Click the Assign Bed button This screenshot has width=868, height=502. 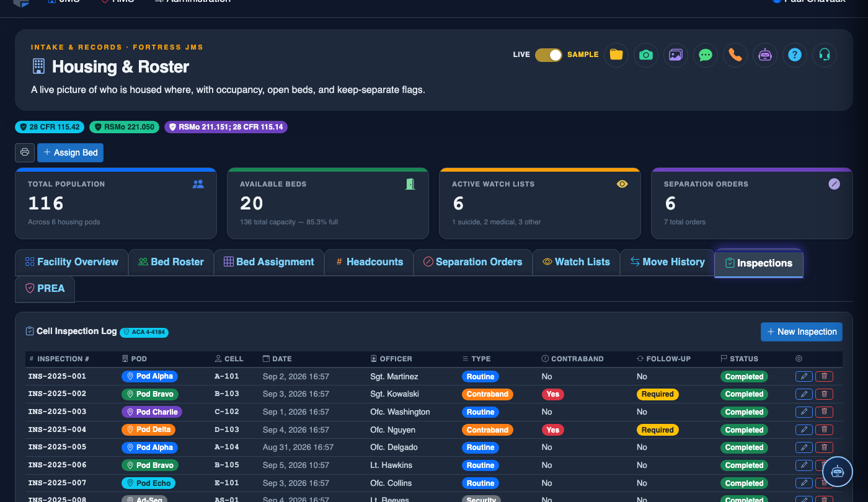click(x=71, y=152)
